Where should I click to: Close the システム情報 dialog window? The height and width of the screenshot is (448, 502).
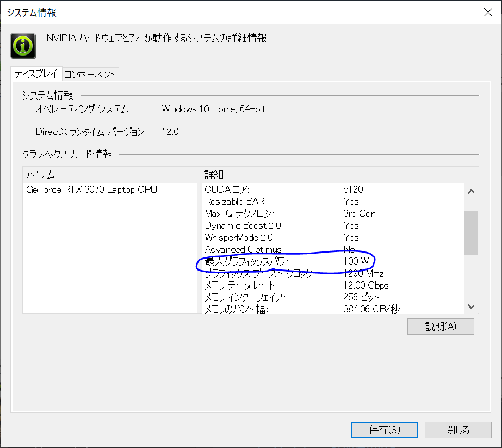488,13
